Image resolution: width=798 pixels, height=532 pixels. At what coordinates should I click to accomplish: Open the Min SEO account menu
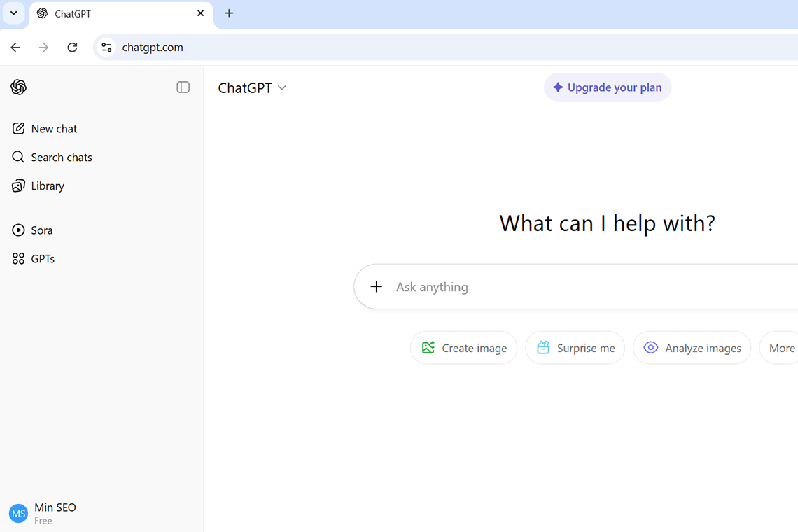43,513
